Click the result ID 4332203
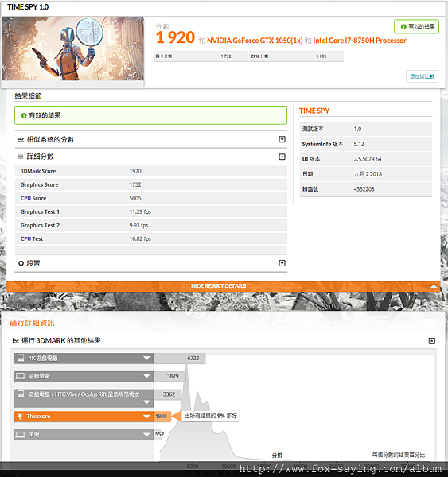Image resolution: width=448 pixels, height=477 pixels. click(364, 189)
